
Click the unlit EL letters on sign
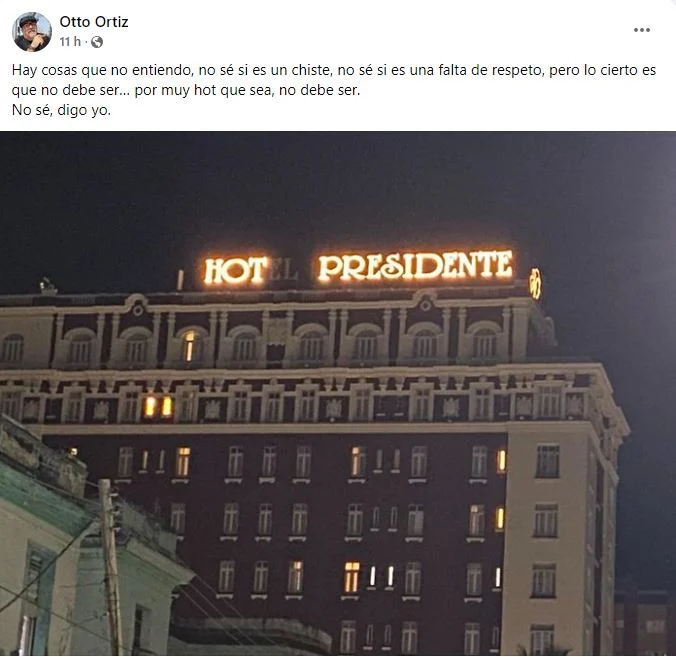284,269
